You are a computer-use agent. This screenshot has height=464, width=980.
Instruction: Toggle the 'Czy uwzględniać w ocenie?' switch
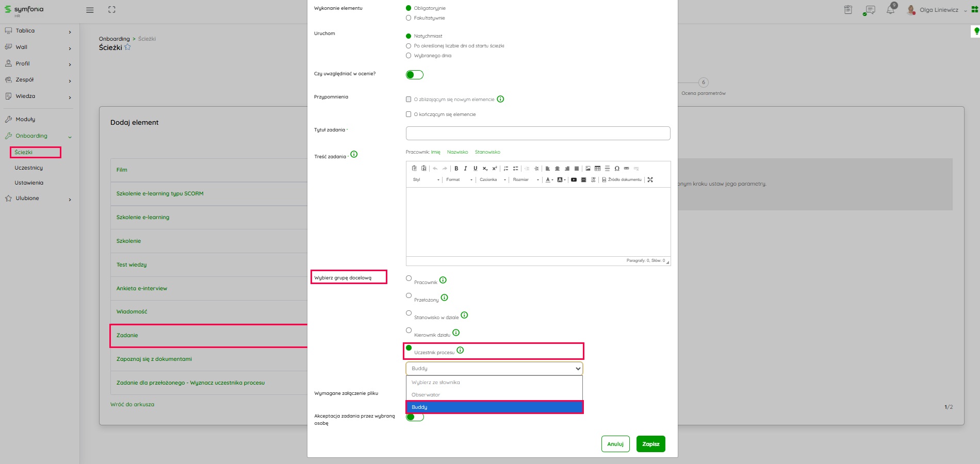click(x=414, y=75)
